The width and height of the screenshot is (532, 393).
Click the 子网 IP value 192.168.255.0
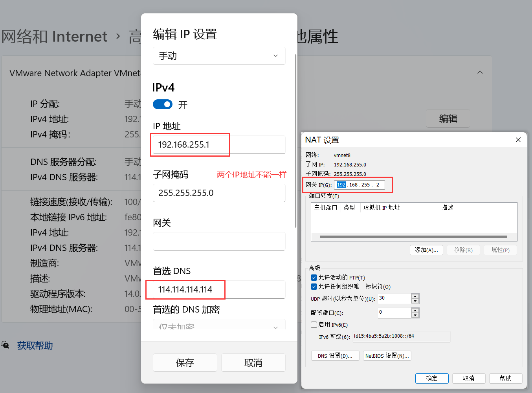350,165
